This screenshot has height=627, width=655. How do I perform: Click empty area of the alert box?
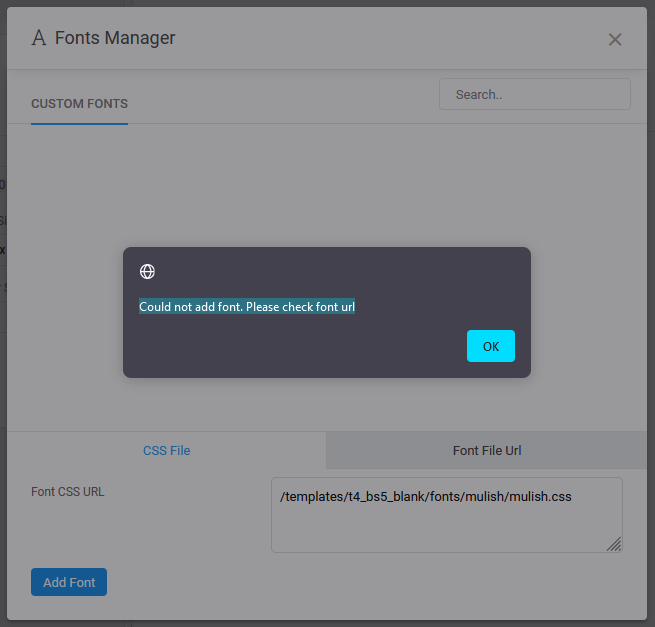pyautogui.click(x=300, y=347)
